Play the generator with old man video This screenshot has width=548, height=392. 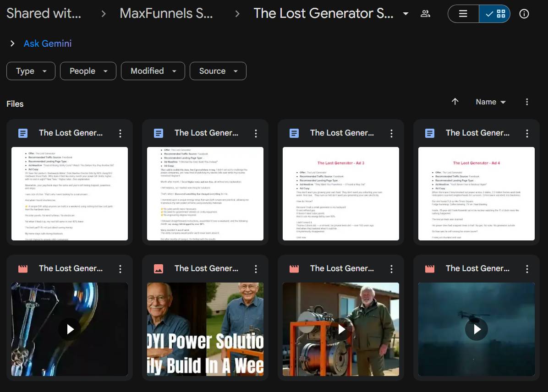341,329
